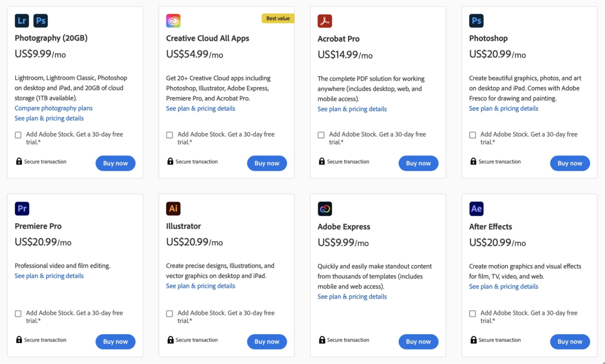
Task: View plan & pricing details for Adobe Express
Action: tap(352, 297)
